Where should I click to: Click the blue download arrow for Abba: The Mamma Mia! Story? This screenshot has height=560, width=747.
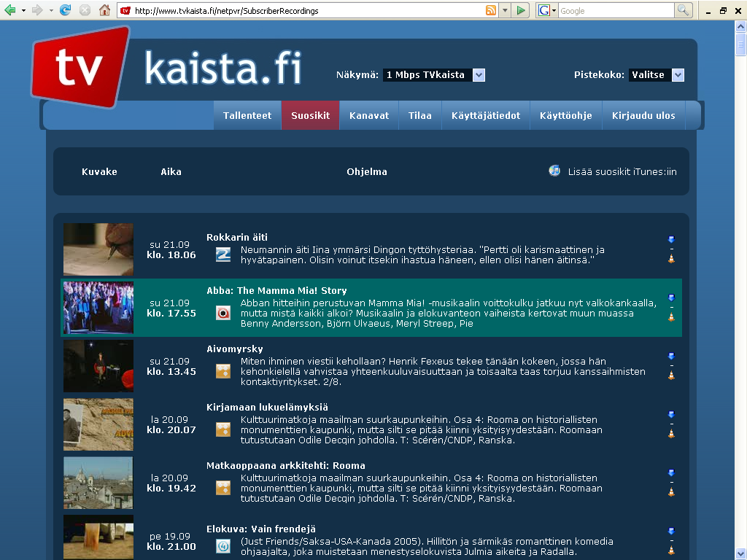(x=671, y=297)
